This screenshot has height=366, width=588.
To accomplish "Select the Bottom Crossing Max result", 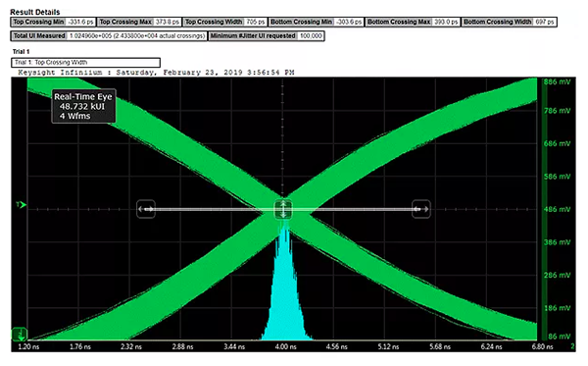I will (413, 23).
